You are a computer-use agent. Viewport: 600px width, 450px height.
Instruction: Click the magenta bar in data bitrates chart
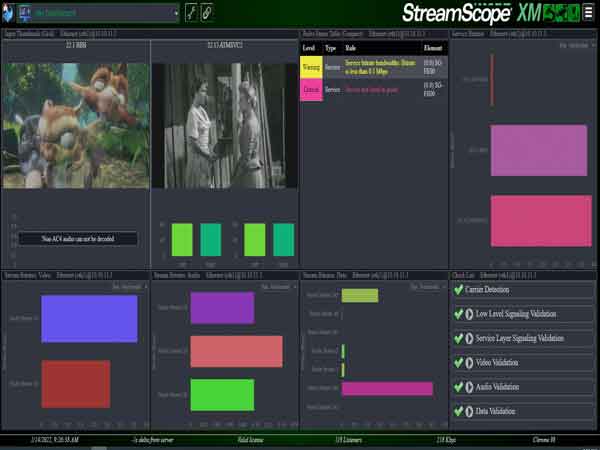point(387,388)
